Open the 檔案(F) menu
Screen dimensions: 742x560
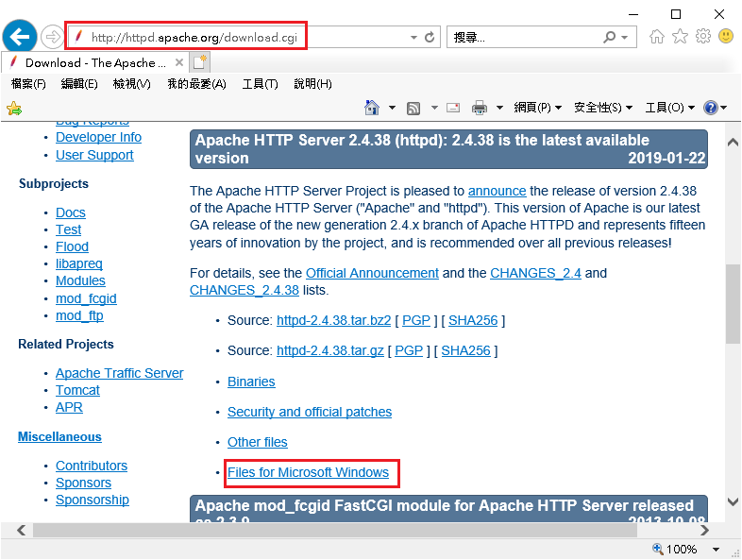tap(28, 84)
